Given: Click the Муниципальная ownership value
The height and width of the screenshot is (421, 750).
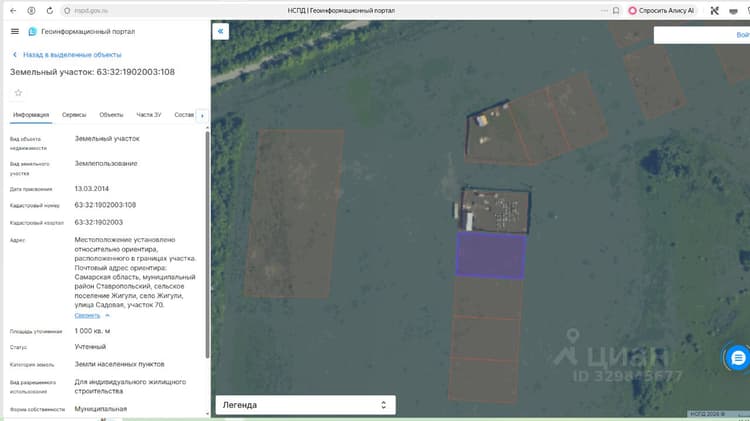Looking at the screenshot, I should [x=101, y=409].
